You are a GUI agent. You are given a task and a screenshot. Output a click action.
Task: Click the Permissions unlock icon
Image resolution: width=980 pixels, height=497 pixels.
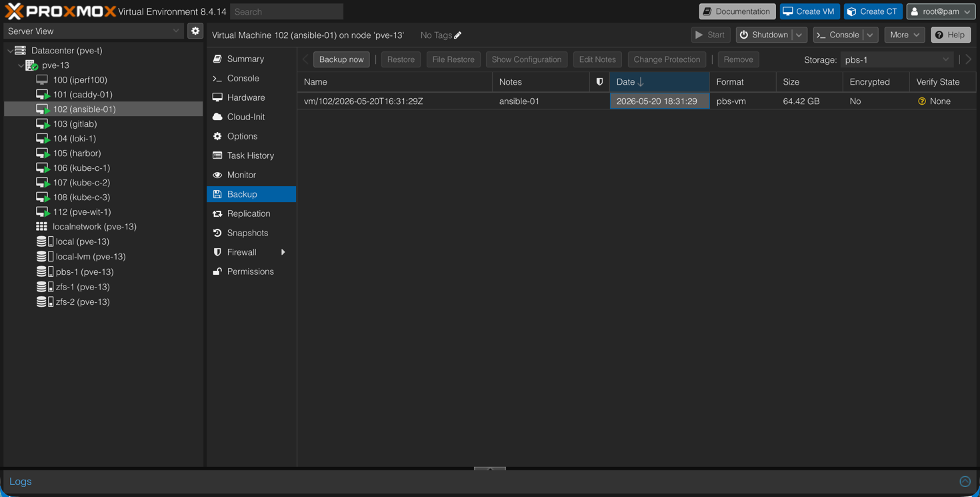217,272
